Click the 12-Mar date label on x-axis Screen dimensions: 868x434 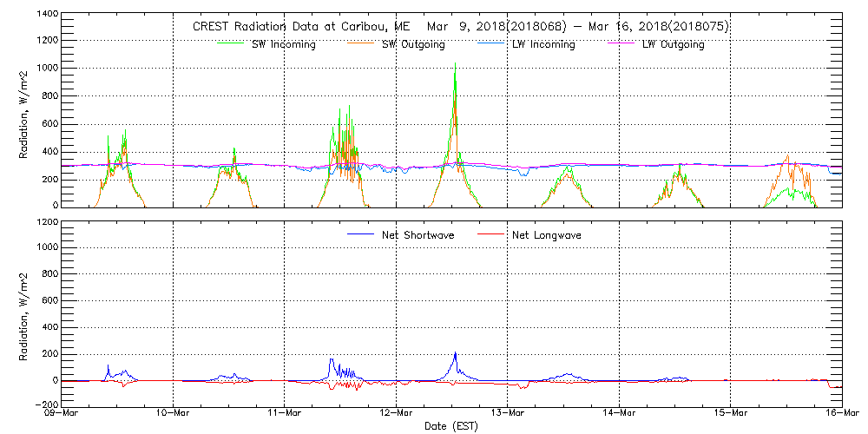[x=396, y=414]
